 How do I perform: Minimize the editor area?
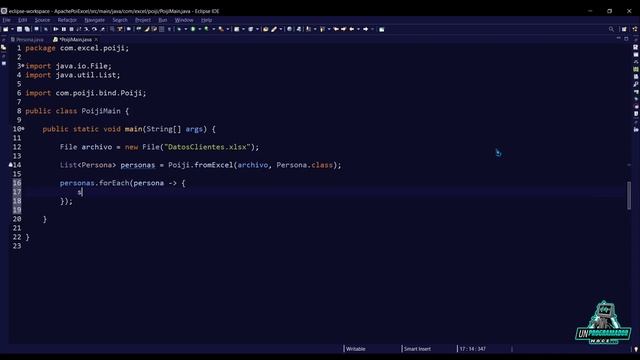pyautogui.click(x=618, y=38)
